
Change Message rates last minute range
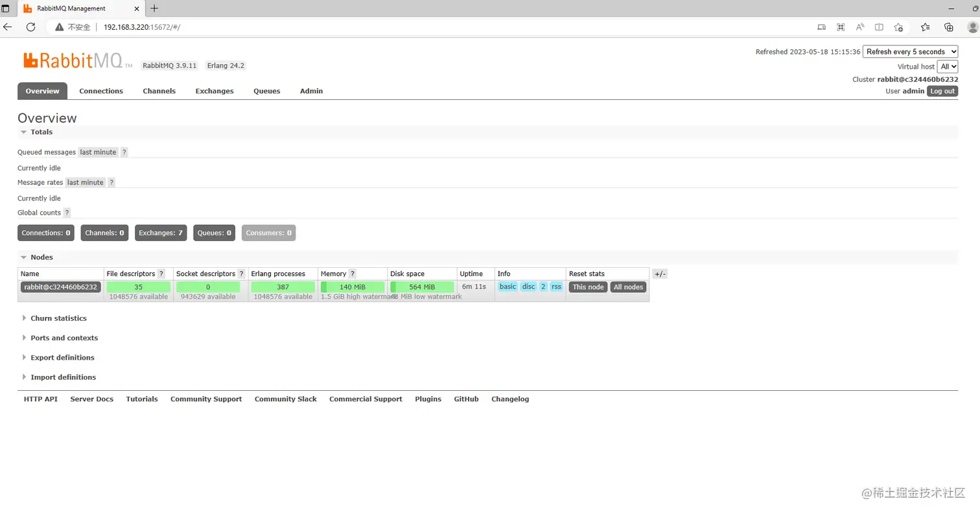pos(86,183)
